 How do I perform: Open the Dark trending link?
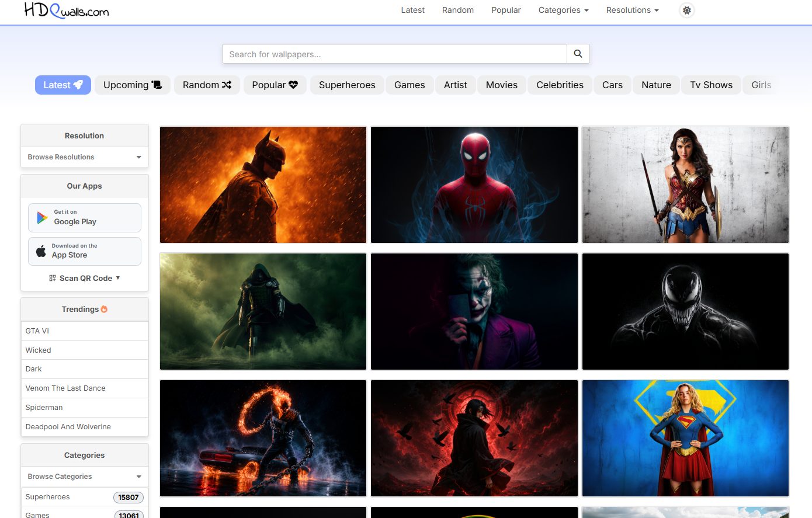coord(85,369)
